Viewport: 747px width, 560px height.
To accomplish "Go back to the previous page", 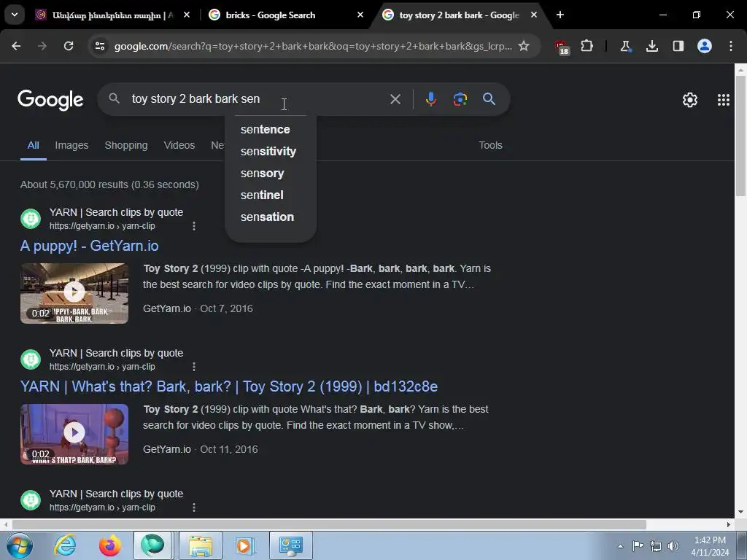I will click(x=16, y=46).
